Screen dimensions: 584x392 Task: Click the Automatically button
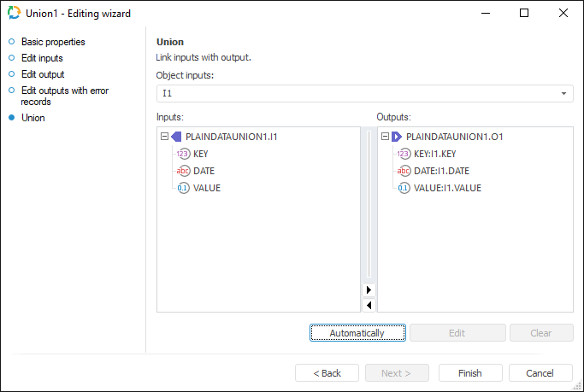tap(357, 333)
